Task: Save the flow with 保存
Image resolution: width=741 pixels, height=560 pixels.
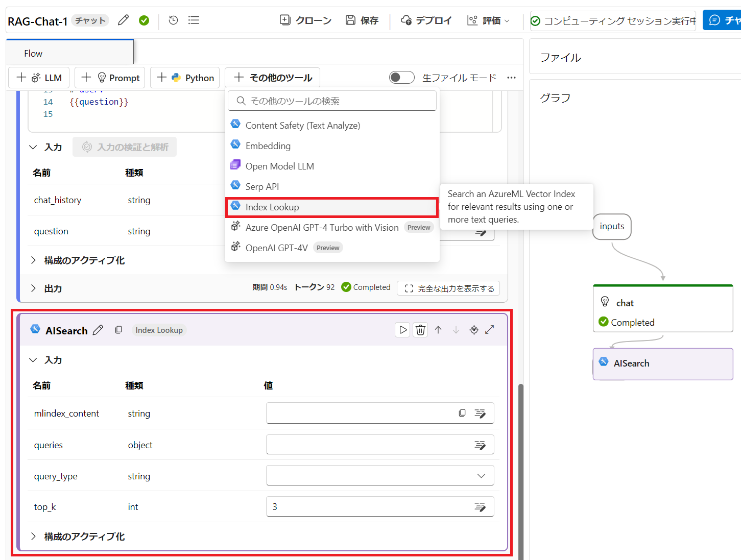Action: [x=362, y=20]
